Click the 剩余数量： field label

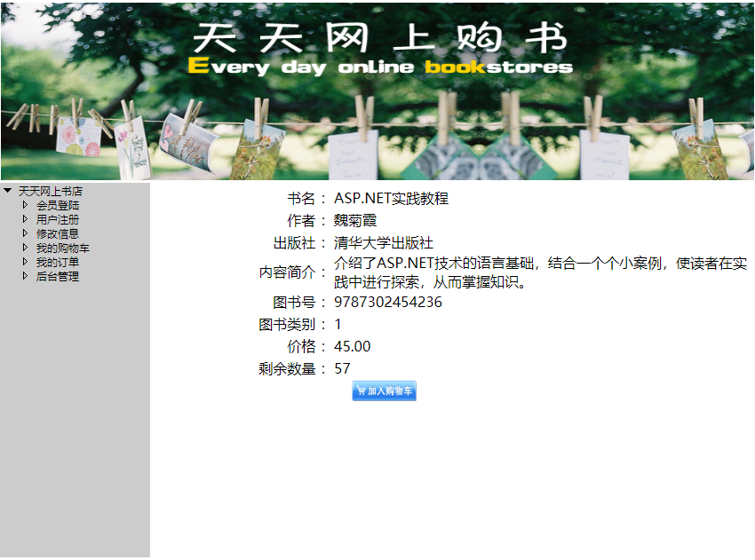pyautogui.click(x=294, y=368)
